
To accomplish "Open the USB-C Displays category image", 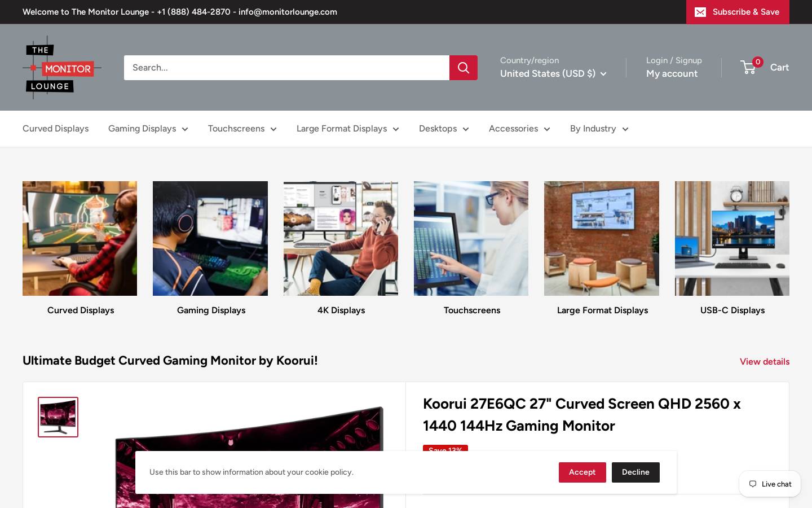I will [732, 238].
